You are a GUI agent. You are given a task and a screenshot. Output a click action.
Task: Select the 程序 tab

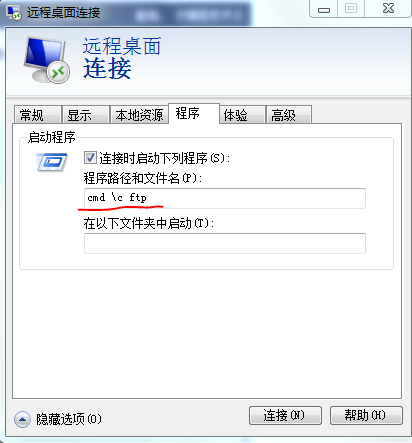pos(194,114)
